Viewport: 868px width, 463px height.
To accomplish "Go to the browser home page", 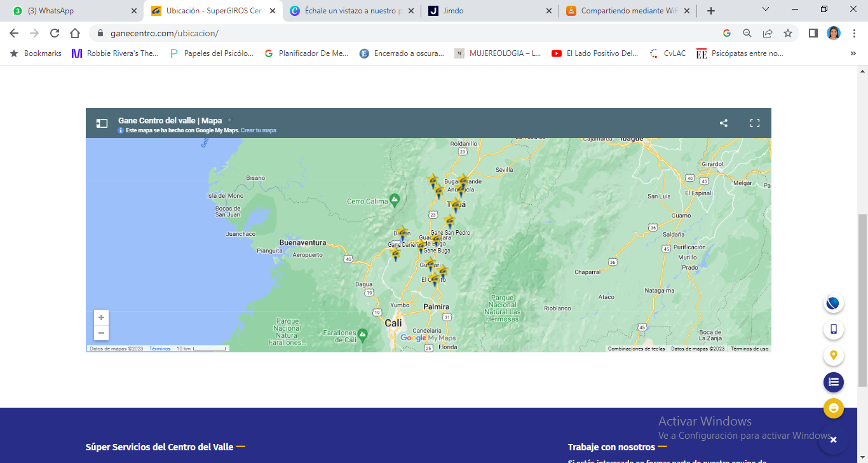I will point(75,33).
